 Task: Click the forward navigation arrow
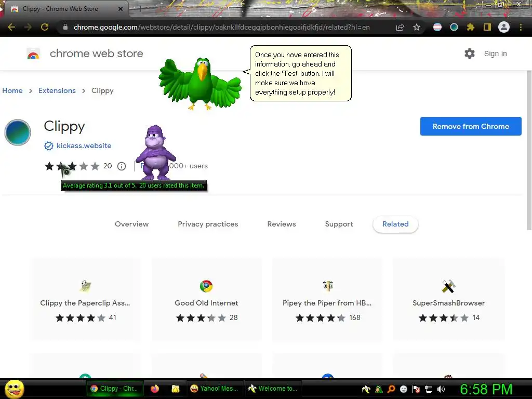pyautogui.click(x=28, y=27)
